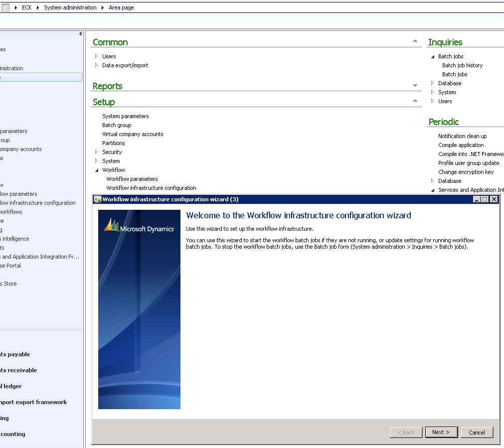Image resolution: width=504 pixels, height=448 pixels.
Task: Collapse the Workflow node under Setup
Action: [x=96, y=170]
